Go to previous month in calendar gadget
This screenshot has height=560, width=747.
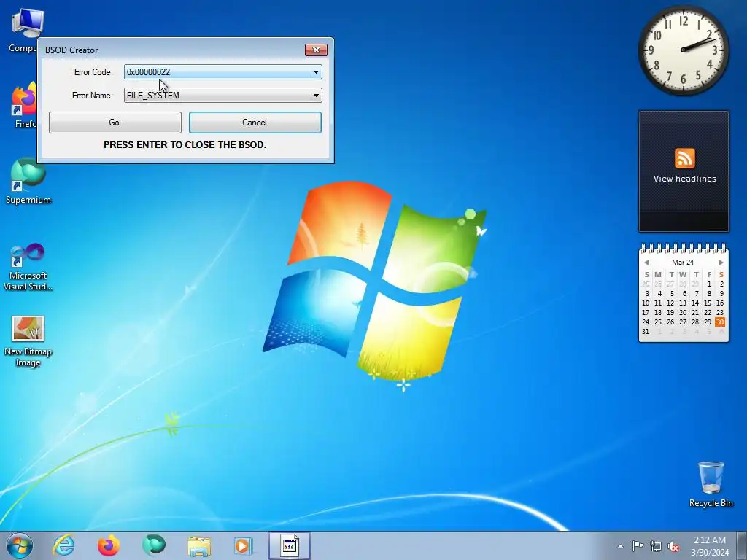click(x=646, y=262)
